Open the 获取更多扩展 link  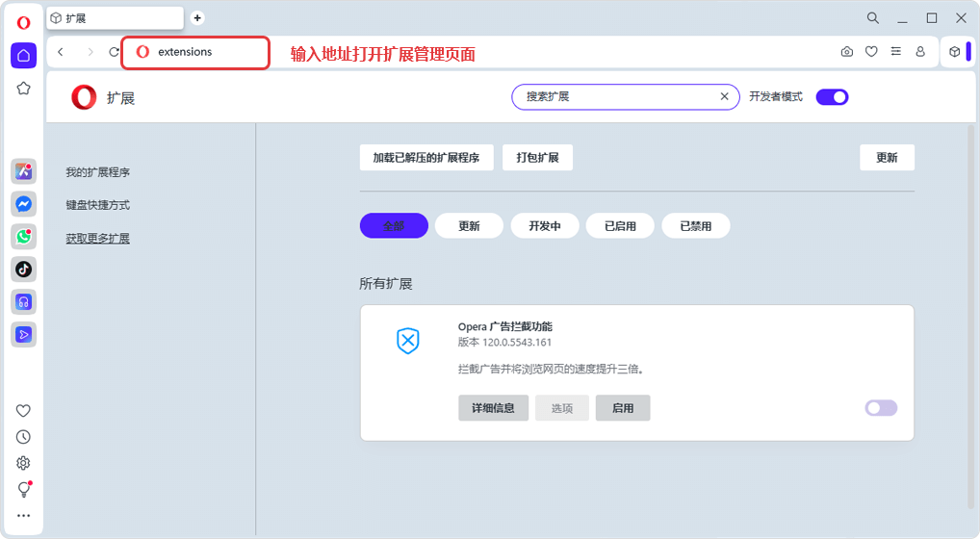point(97,238)
